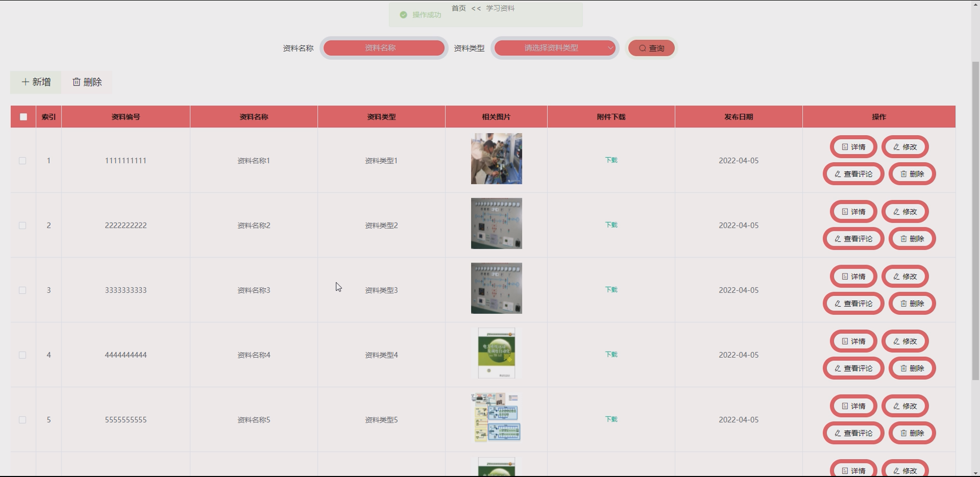Click 首页 in the breadcrumb

click(x=459, y=8)
